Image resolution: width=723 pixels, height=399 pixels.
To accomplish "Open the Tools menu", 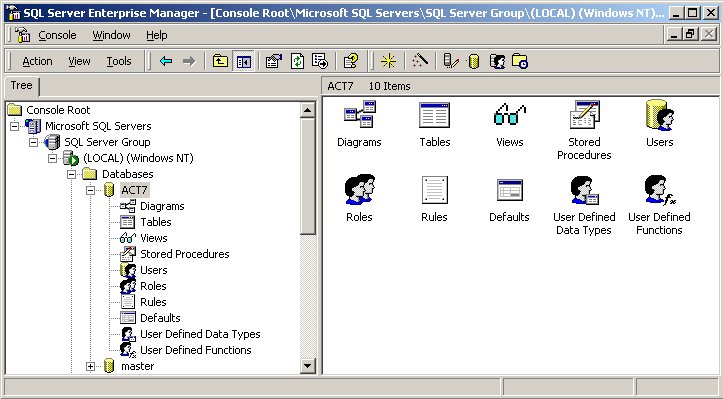I will click(119, 61).
